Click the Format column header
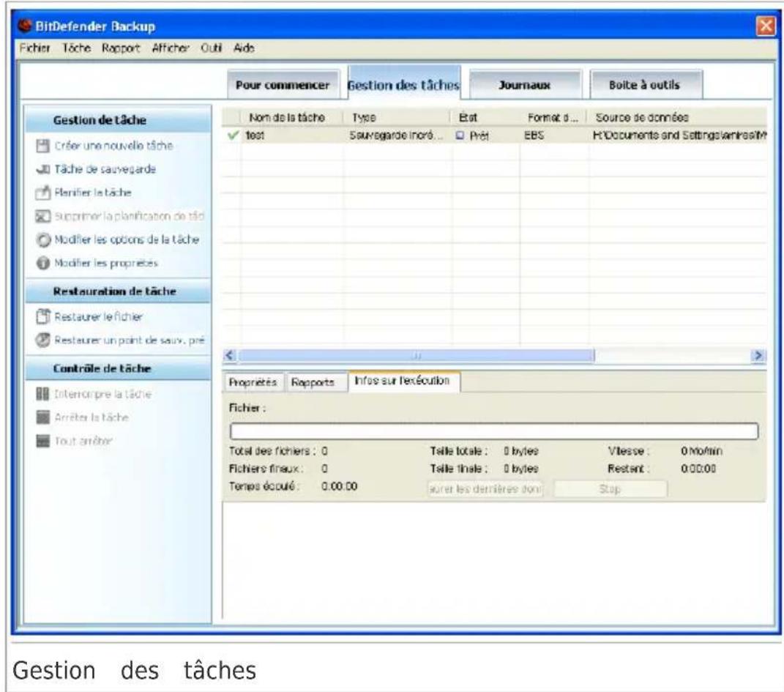Screen dimensions: 784x692 [553, 117]
